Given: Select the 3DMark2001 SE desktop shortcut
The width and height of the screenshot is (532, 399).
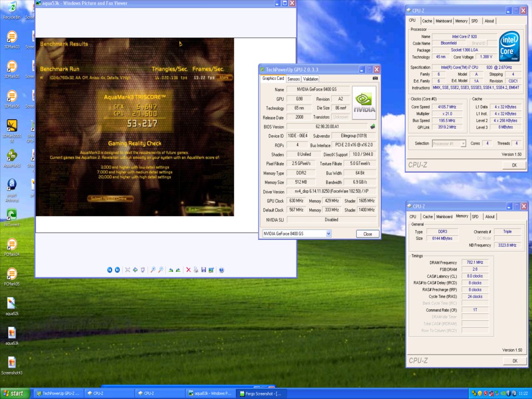Looking at the screenshot, I should (x=12, y=131).
